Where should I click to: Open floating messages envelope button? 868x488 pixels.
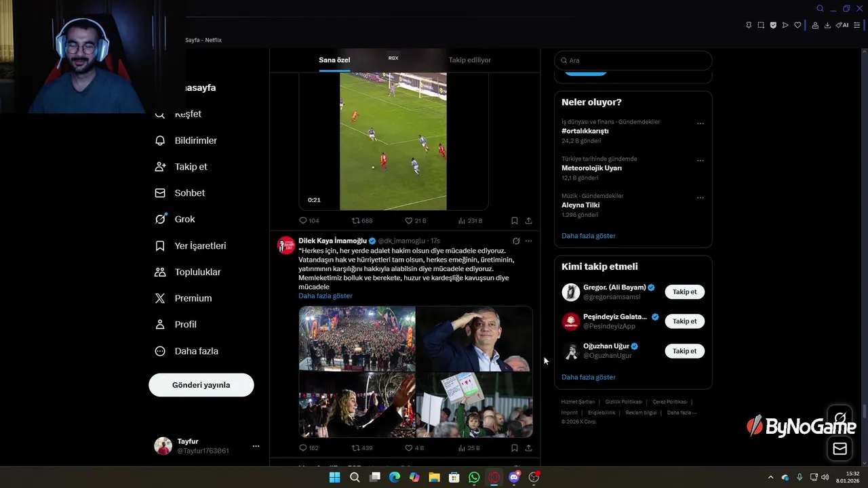click(840, 449)
